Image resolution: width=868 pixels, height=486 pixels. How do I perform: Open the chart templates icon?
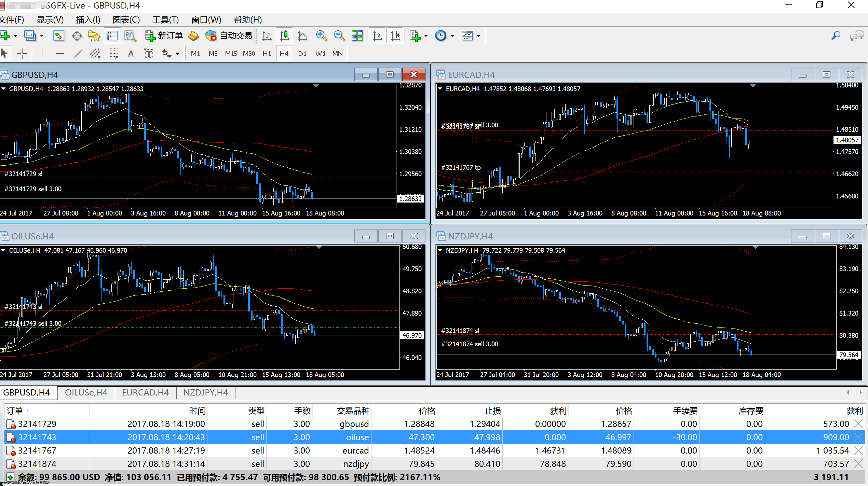click(467, 36)
